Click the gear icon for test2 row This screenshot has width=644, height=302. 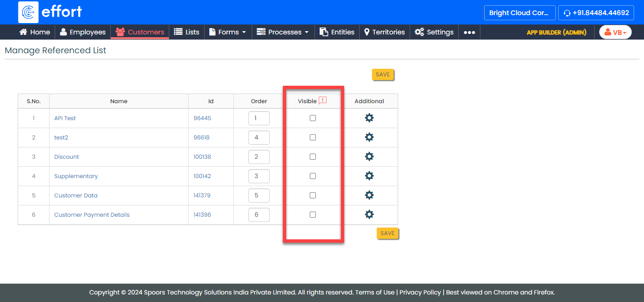click(x=369, y=137)
